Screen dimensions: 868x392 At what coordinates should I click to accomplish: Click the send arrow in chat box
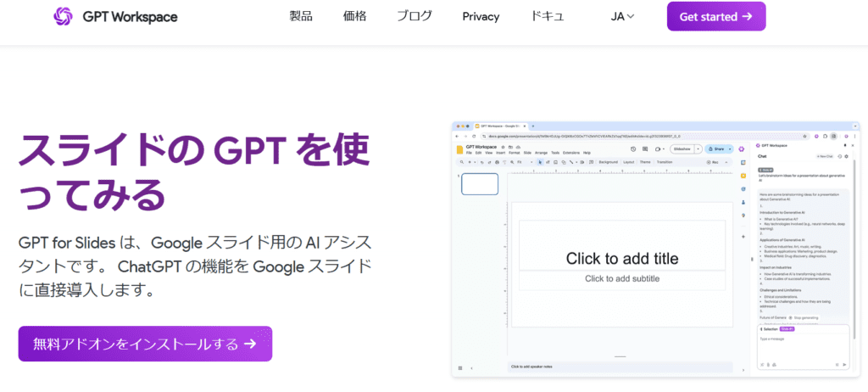coord(845,364)
